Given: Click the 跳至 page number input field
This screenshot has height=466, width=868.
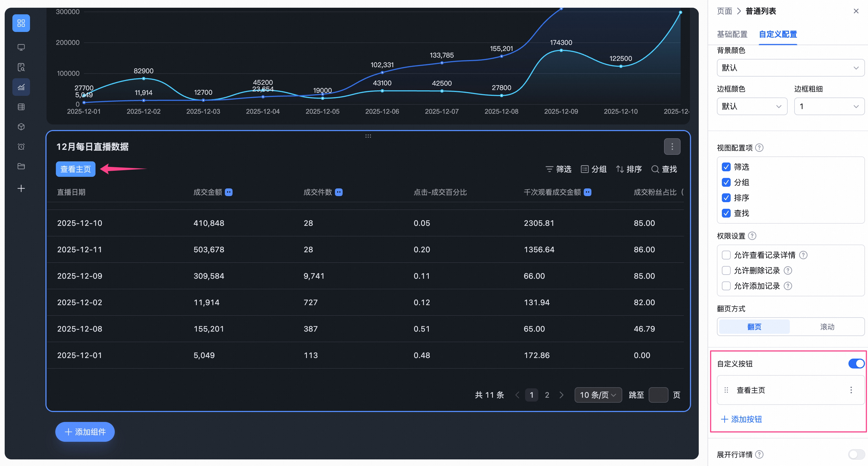Looking at the screenshot, I should pyautogui.click(x=658, y=395).
